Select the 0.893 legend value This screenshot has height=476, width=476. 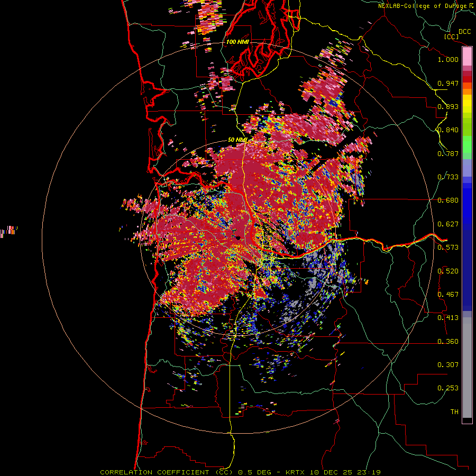448,106
